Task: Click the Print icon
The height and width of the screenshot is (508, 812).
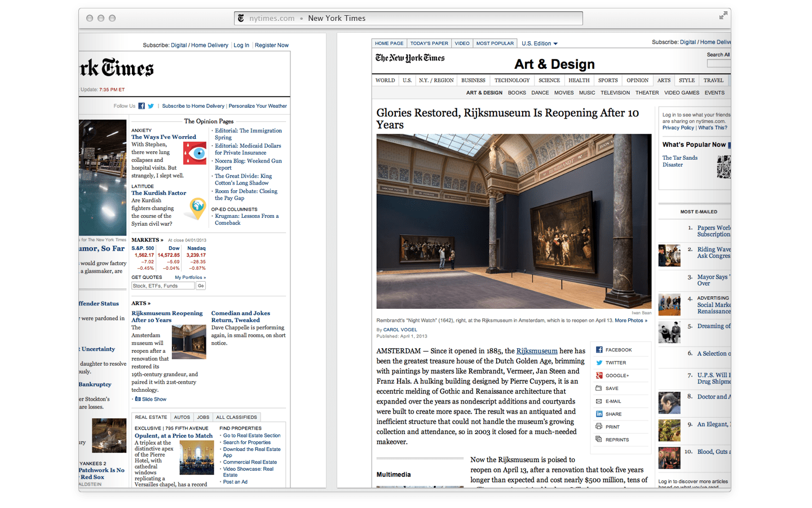Action: [599, 427]
